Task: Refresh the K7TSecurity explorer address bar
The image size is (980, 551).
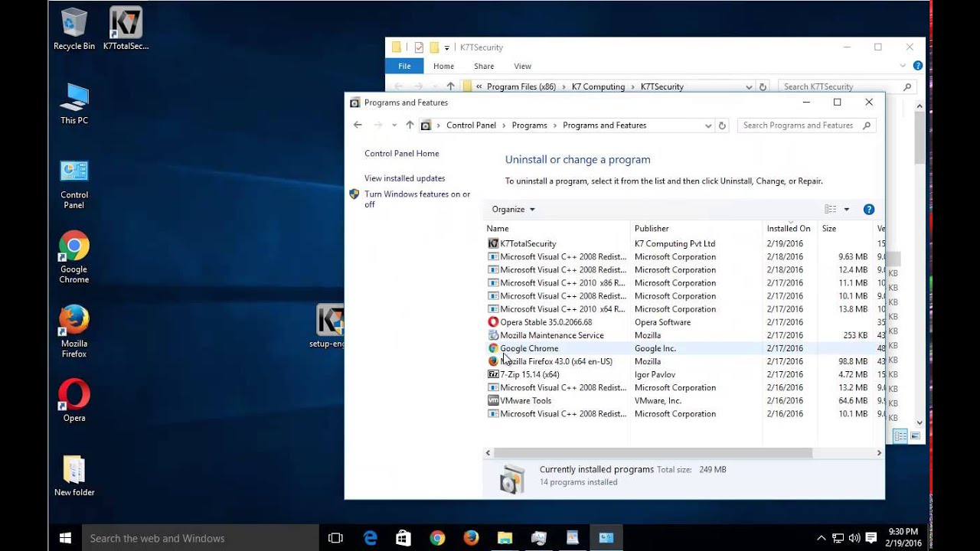Action: (x=763, y=86)
